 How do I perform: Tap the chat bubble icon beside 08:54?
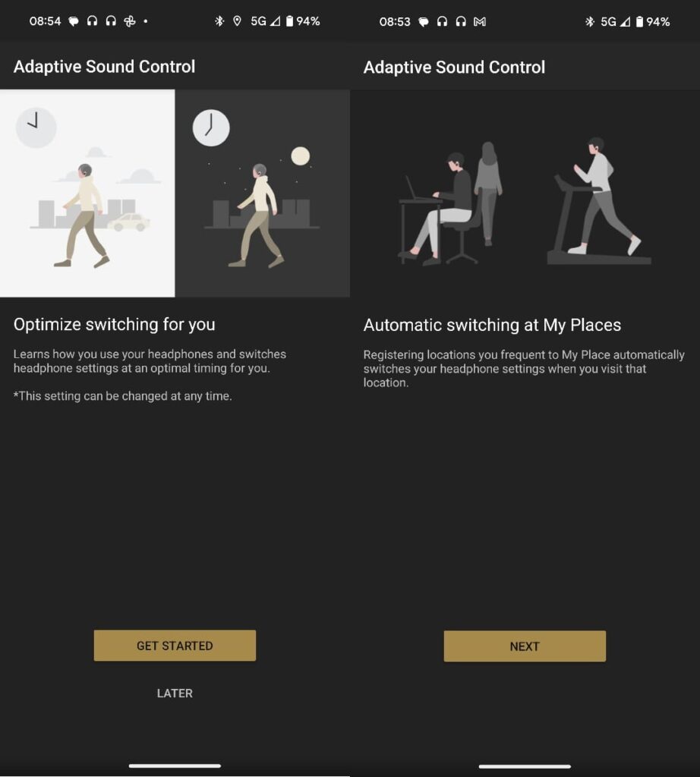(x=74, y=20)
